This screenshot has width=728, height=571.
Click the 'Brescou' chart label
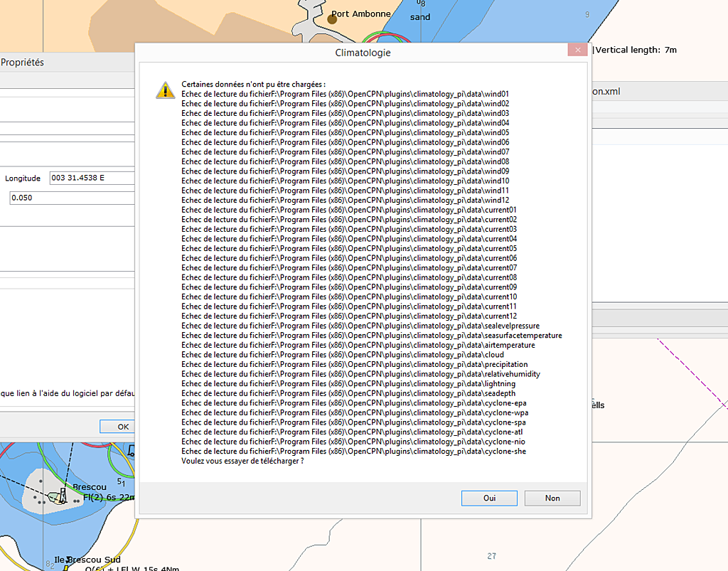coord(90,487)
